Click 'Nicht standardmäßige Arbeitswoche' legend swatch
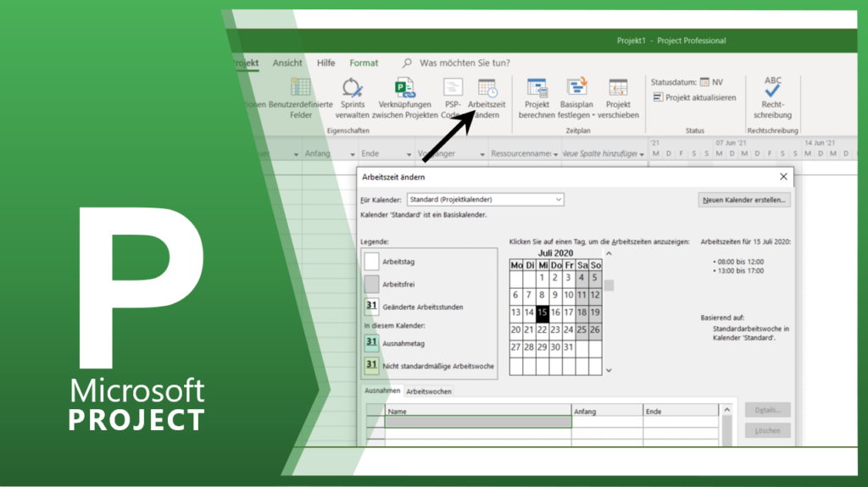This screenshot has height=487, width=868. 372,365
